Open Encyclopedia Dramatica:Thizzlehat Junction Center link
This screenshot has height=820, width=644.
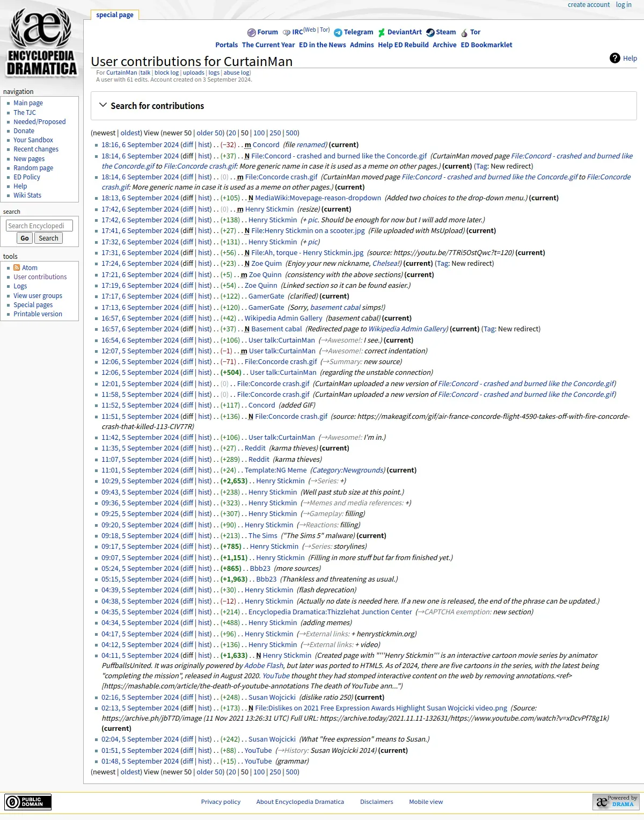[330, 612]
